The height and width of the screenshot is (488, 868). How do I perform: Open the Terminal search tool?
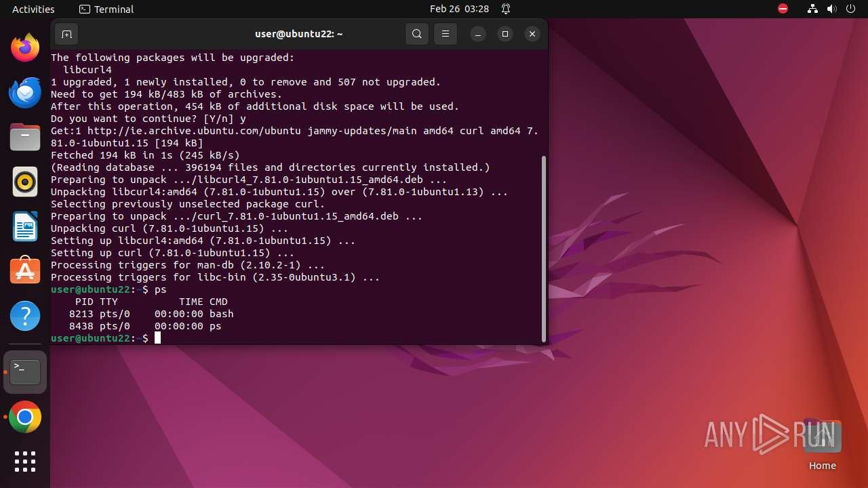pos(417,34)
